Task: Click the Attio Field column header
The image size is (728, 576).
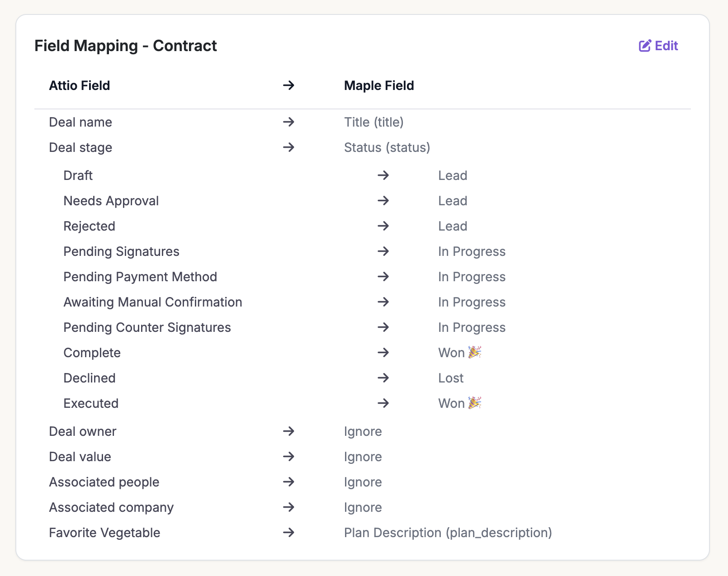Action: click(80, 85)
